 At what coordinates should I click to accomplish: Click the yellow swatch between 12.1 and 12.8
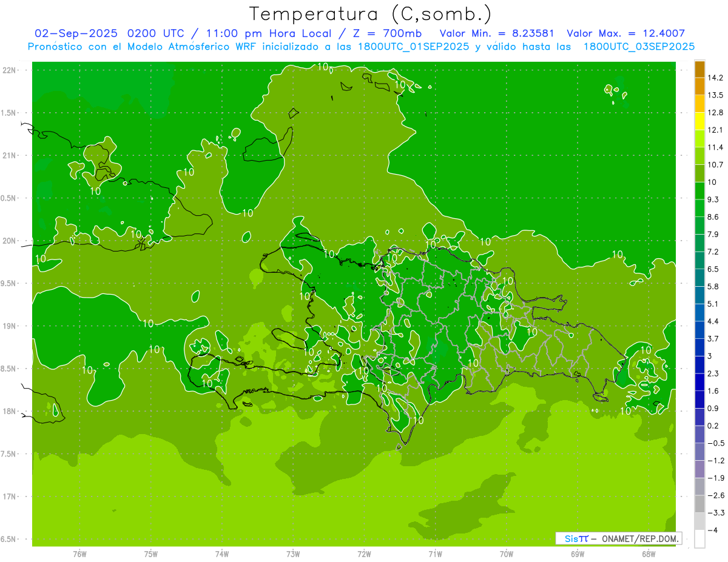699,121
